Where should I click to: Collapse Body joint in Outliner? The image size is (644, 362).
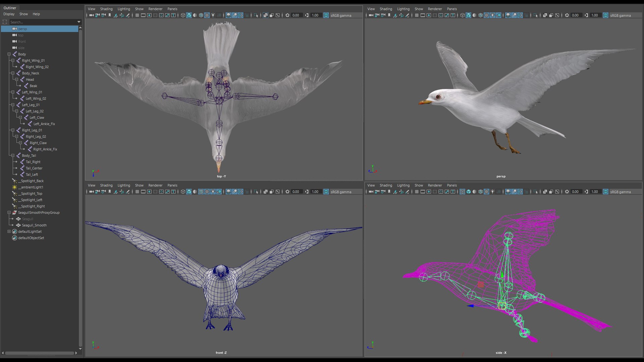tap(9, 54)
